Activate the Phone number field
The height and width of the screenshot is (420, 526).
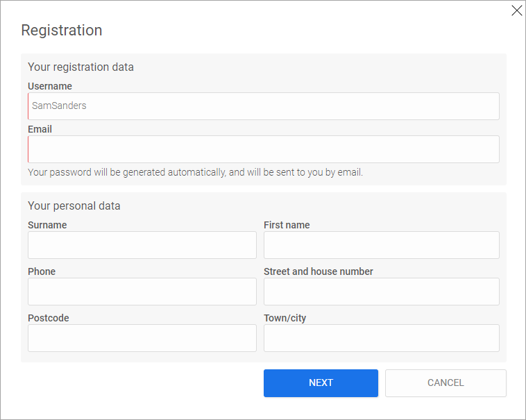pyautogui.click(x=142, y=292)
